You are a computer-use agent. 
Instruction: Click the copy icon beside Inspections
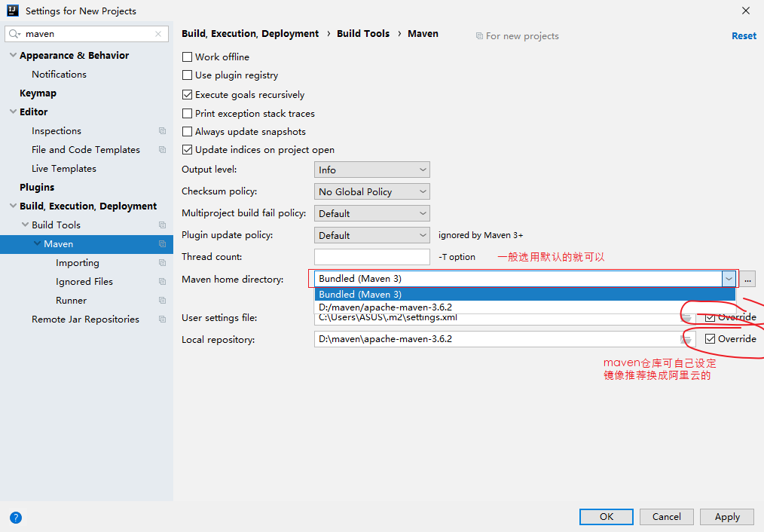tap(162, 130)
